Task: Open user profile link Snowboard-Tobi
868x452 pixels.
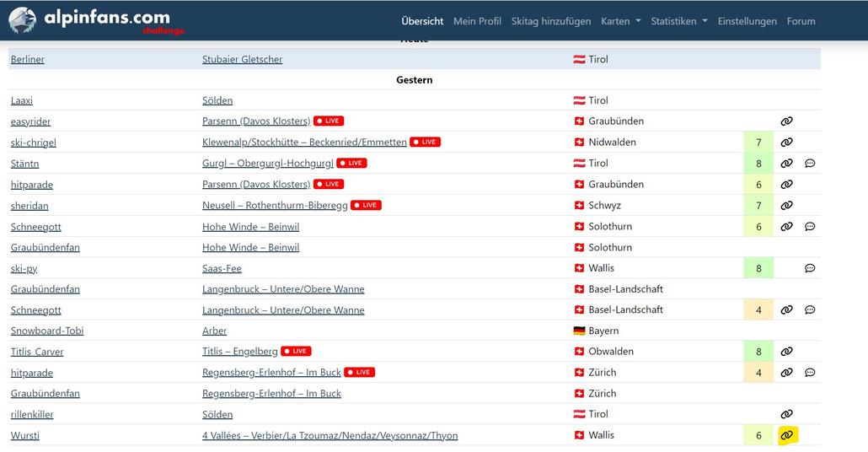Action: (x=47, y=331)
